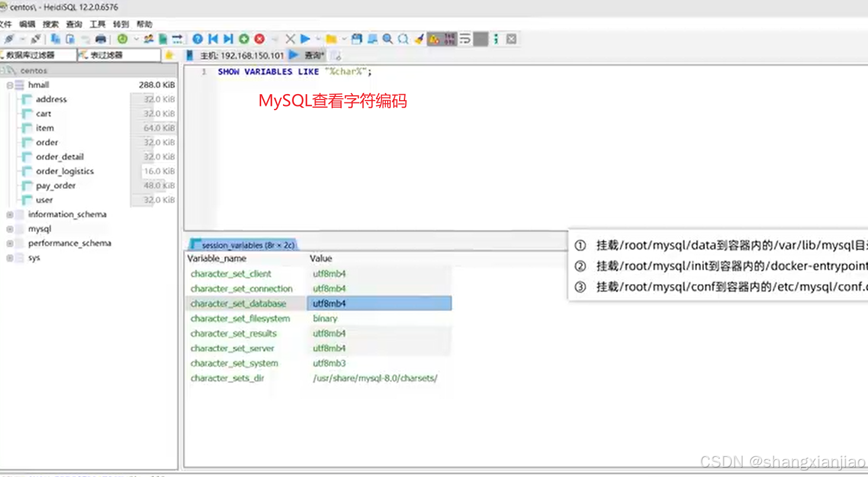Image resolution: width=868 pixels, height=477 pixels.
Task: Select the centos session root node
Action: [34, 70]
